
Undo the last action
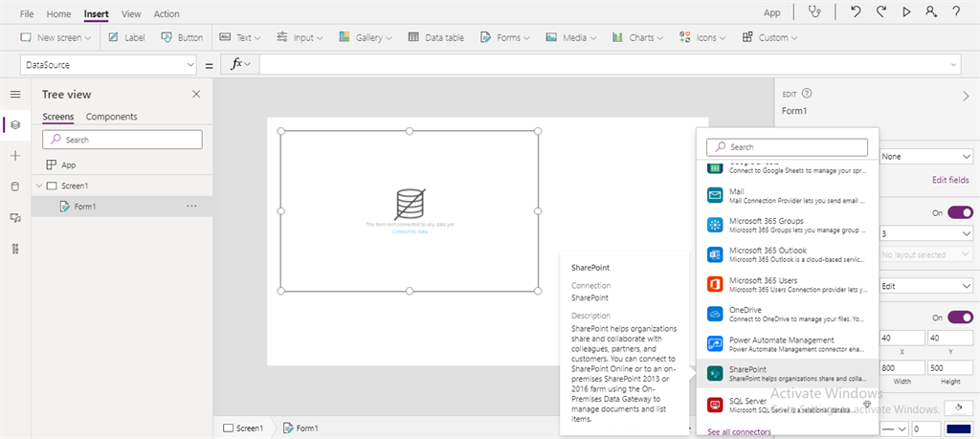pos(856,11)
